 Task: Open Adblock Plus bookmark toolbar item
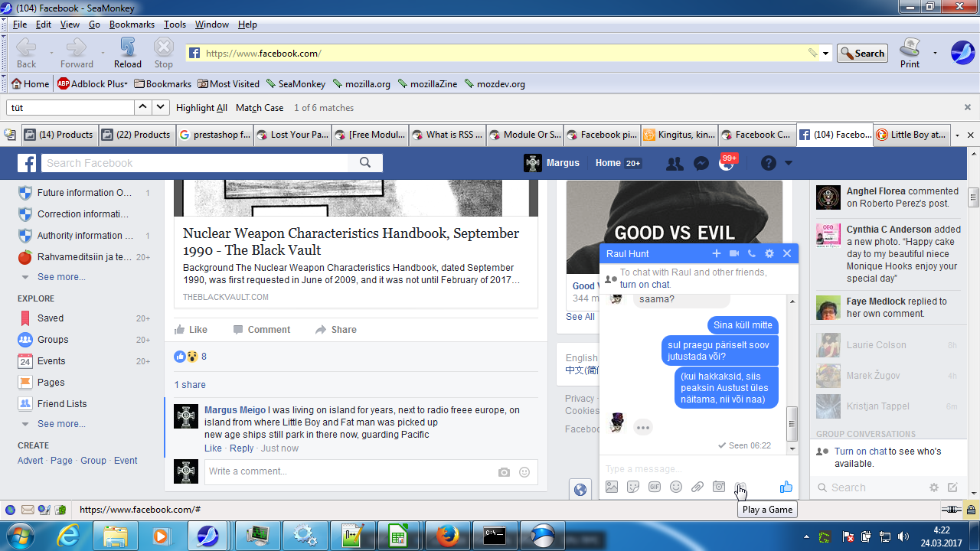[93, 84]
